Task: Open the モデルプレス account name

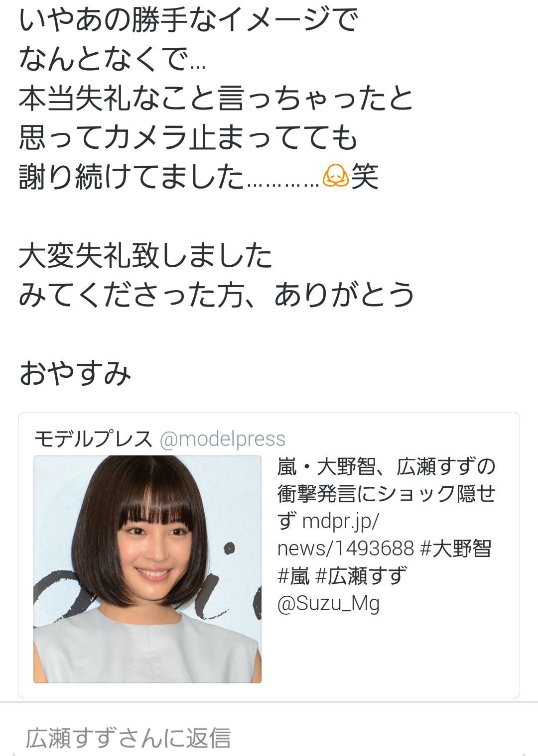Action: click(93, 439)
